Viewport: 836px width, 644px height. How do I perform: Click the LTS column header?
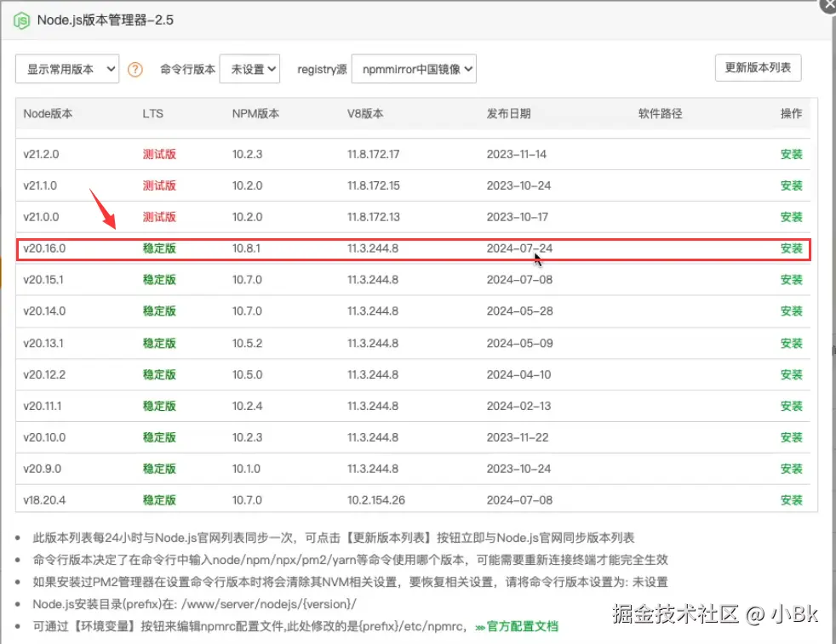(153, 113)
